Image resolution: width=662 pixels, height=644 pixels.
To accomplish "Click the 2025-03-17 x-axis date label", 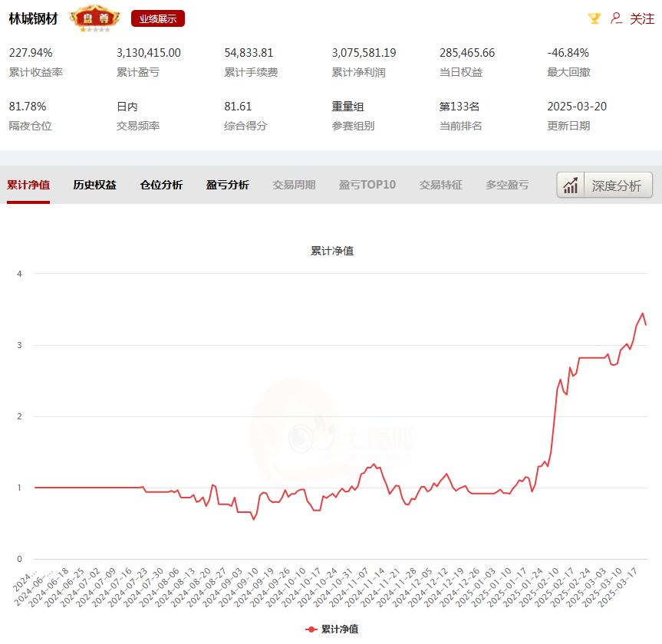I will [618, 588].
